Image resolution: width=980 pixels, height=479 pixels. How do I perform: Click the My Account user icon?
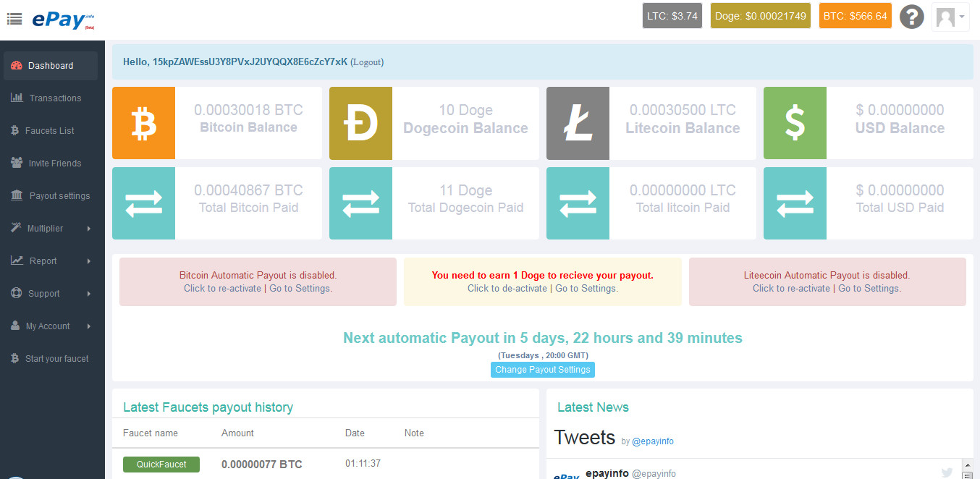pyautogui.click(x=15, y=326)
